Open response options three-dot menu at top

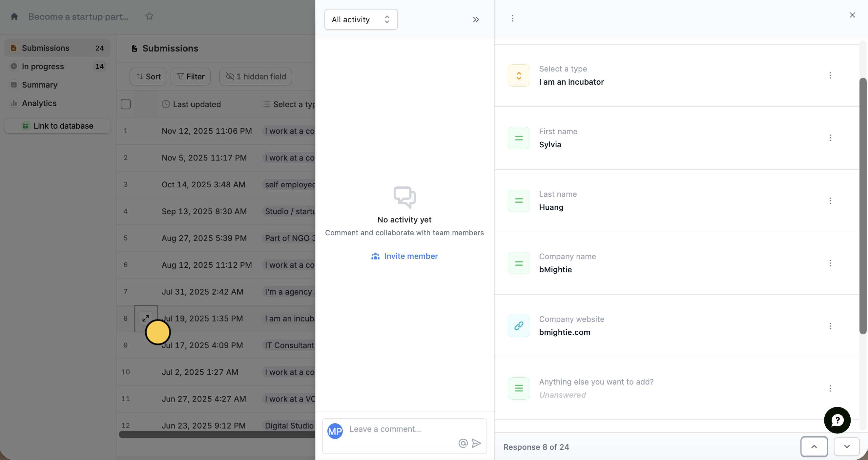(x=512, y=18)
